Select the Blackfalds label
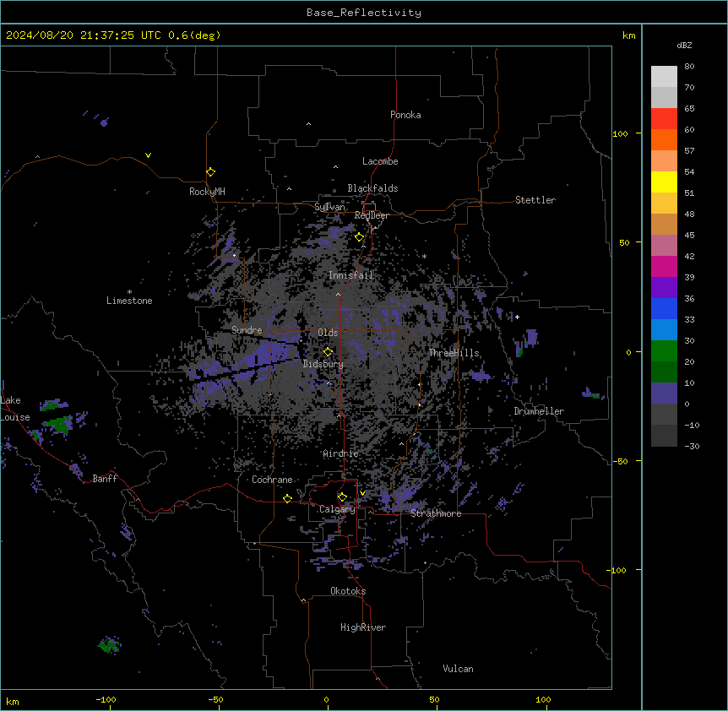 pos(372,188)
